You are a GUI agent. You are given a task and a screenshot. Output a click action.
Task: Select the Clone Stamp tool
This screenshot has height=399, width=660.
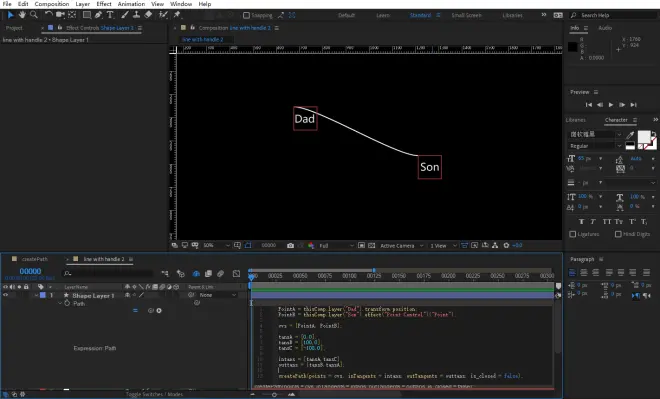click(136, 15)
